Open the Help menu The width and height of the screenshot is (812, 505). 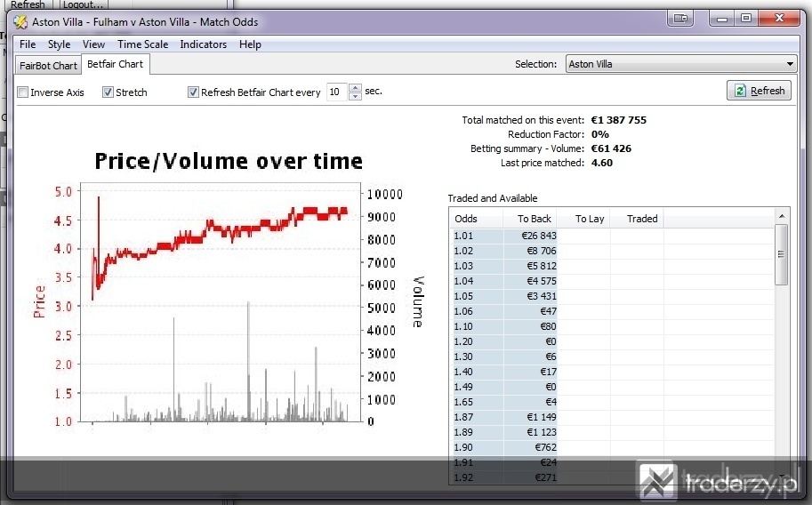[x=250, y=44]
